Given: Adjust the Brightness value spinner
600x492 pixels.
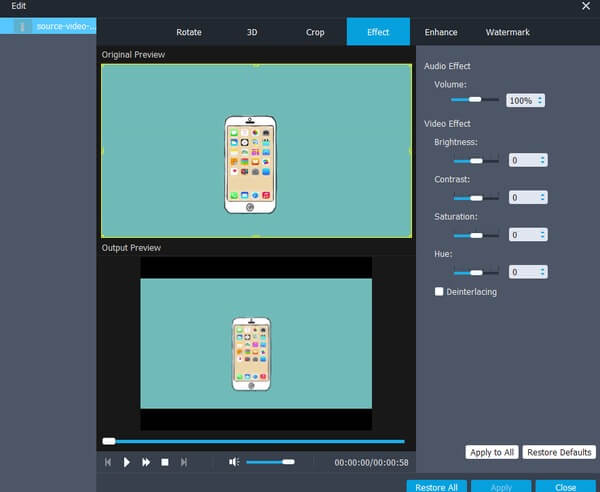Looking at the screenshot, I should click(542, 160).
